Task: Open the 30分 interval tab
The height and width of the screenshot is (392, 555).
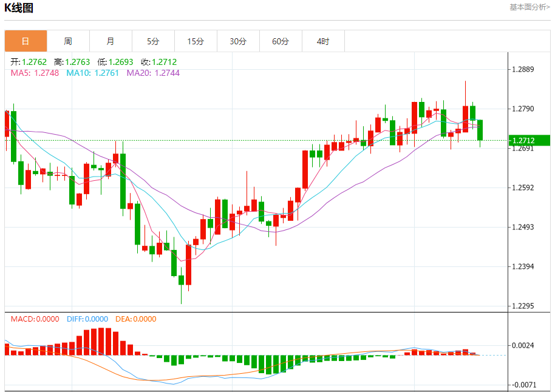Action: click(238, 41)
